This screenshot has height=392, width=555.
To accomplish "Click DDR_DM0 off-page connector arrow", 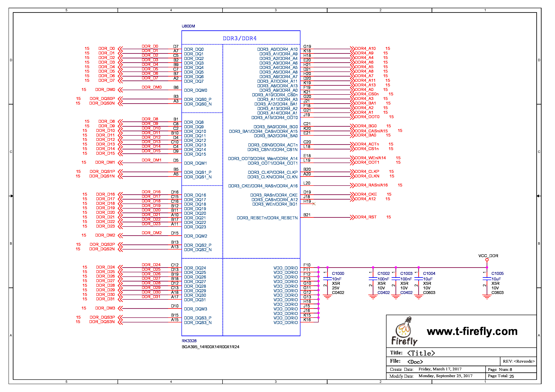I will click(x=120, y=90).
